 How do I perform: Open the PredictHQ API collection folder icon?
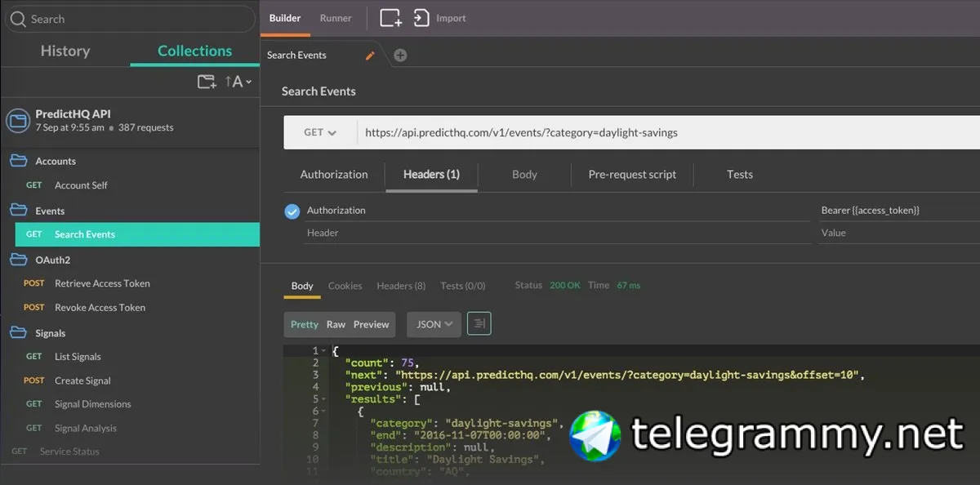point(17,121)
